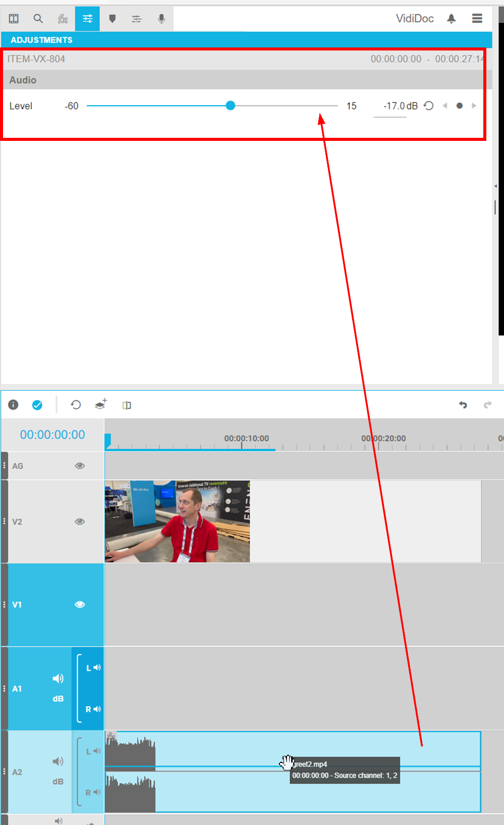Open the voice-over microphone panel

click(161, 19)
